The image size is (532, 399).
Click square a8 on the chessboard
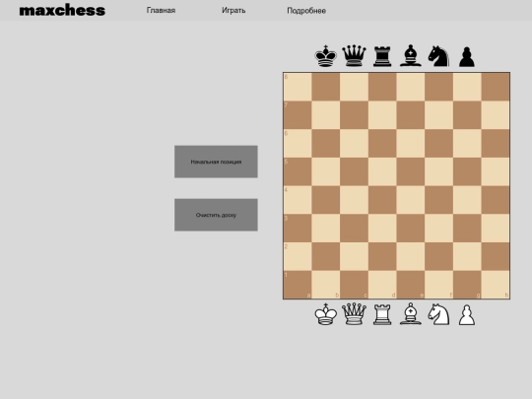298,87
